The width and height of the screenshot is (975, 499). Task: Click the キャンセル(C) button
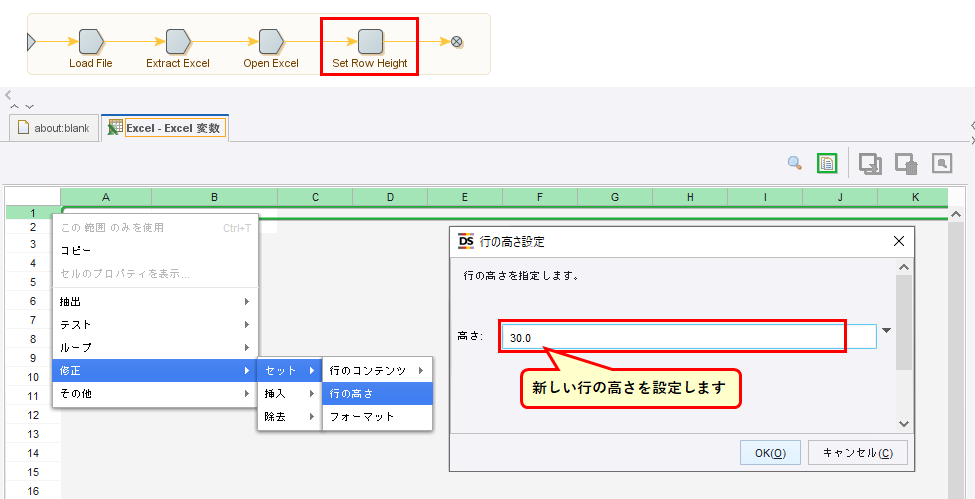click(x=857, y=453)
